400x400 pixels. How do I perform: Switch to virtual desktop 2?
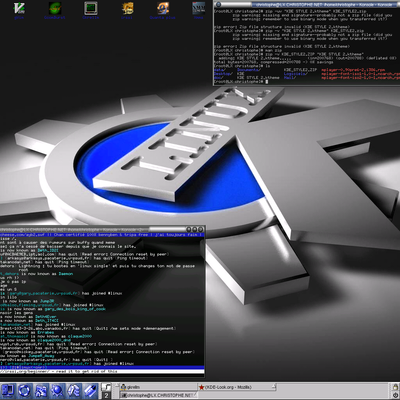(x=106, y=395)
